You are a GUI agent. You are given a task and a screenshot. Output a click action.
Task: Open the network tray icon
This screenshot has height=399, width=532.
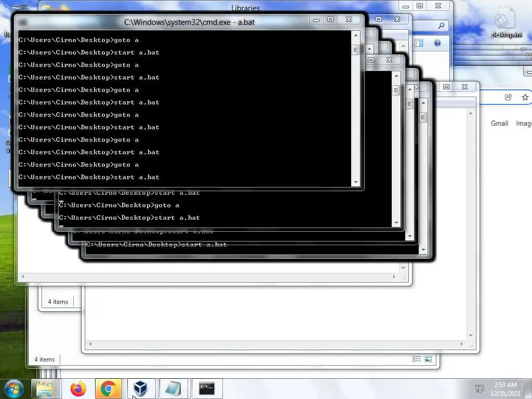tap(480, 389)
